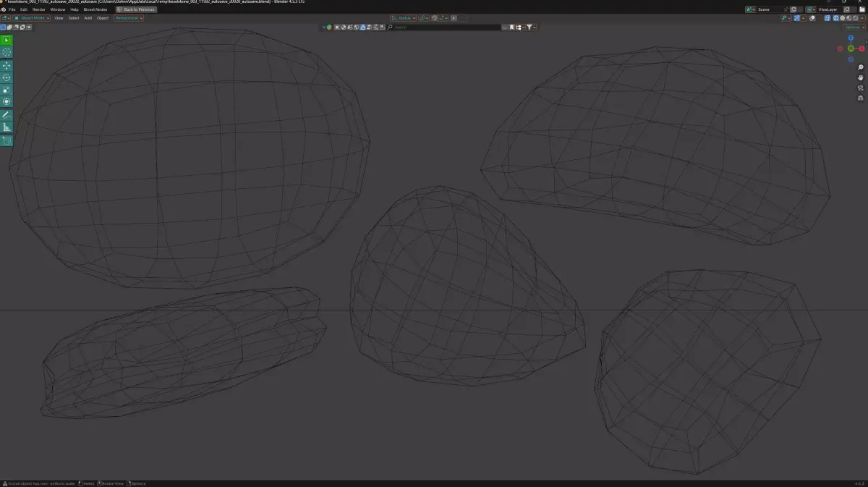Viewport: 868px width, 487px height.
Task: Select the Add Cube tool
Action: 7,140
